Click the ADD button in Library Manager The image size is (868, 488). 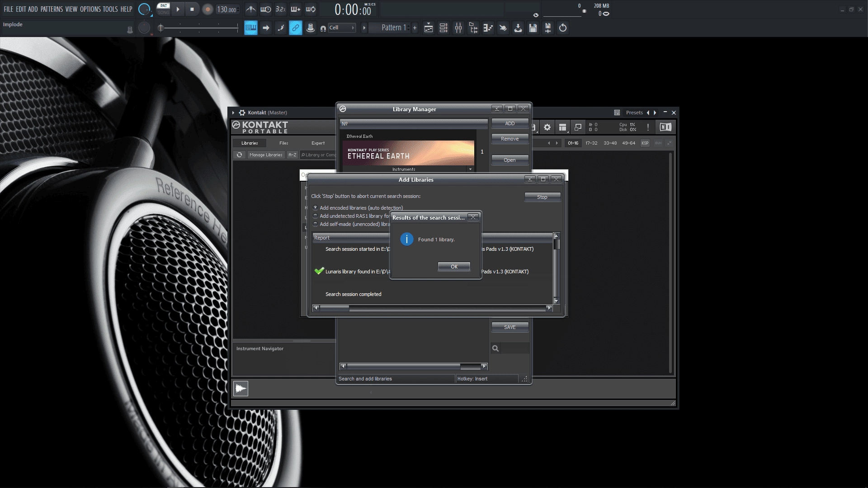point(510,123)
